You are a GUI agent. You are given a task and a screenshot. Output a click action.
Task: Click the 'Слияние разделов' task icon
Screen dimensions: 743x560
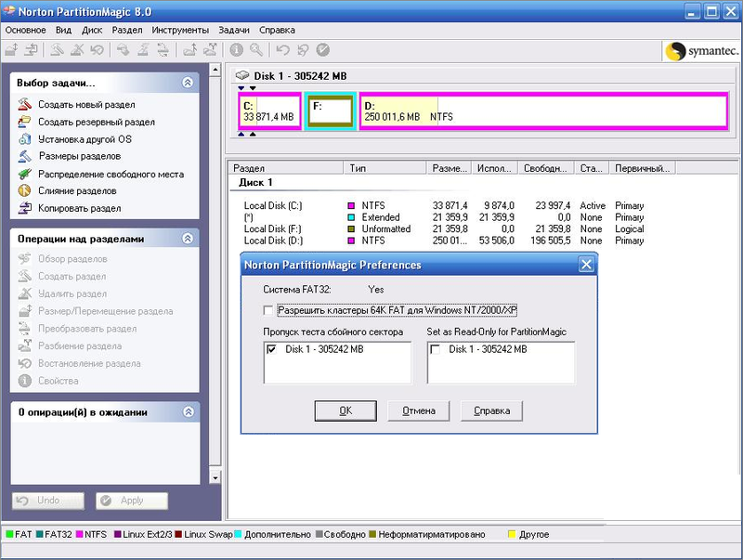pyautogui.click(x=25, y=190)
